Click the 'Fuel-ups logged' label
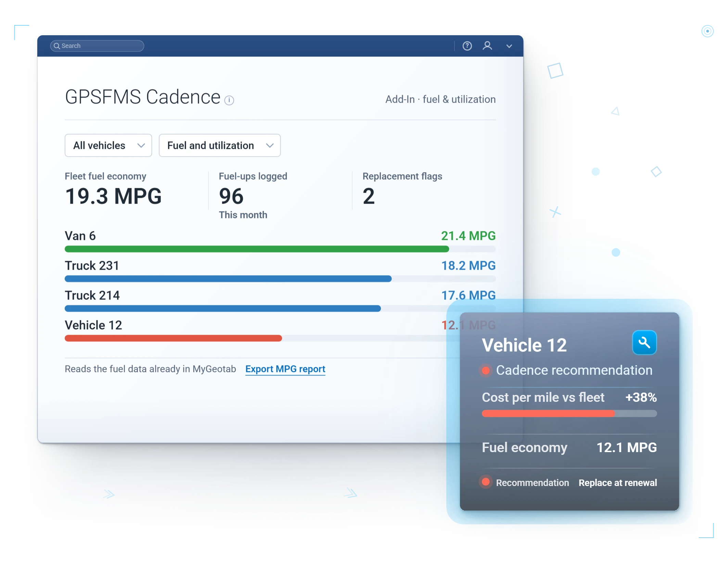Viewport: 728px width, 563px height. click(253, 176)
